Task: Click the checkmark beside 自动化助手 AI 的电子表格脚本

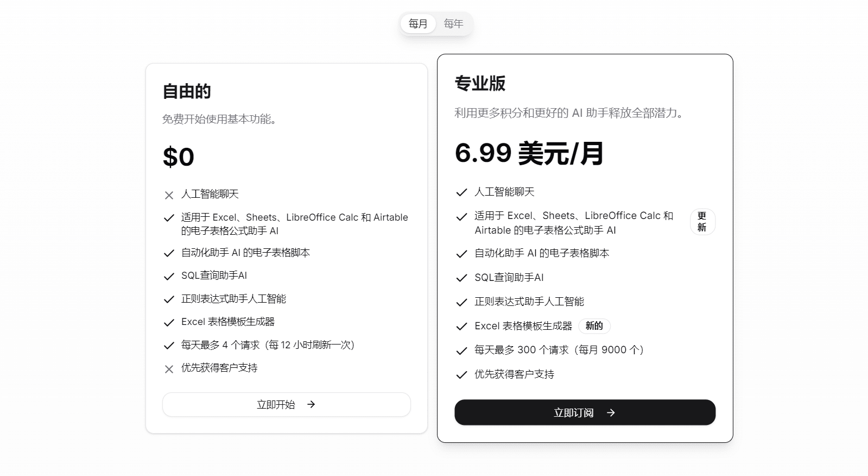Action: (168, 253)
